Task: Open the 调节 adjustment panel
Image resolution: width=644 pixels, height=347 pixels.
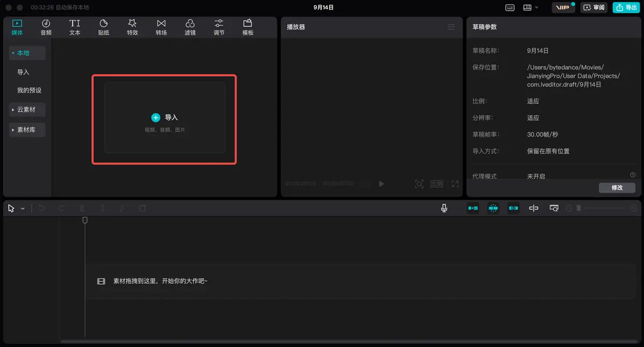Action: 219,27
